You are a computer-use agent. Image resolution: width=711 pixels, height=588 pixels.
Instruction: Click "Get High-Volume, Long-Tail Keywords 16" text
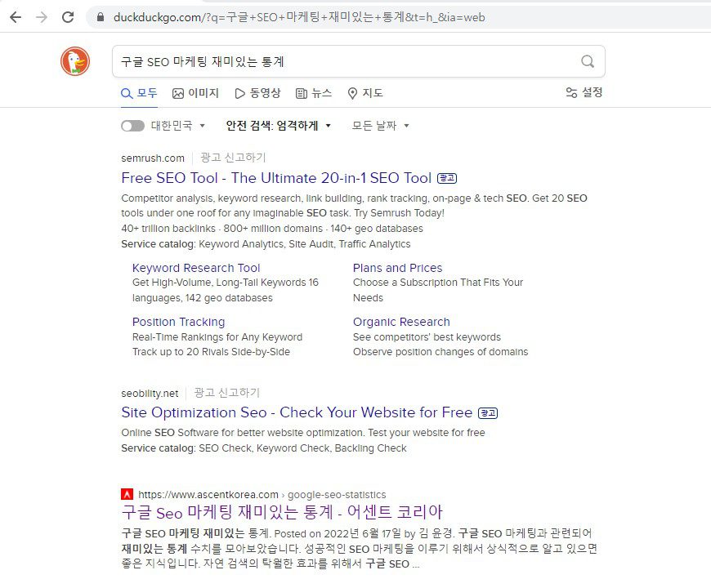[x=226, y=283]
